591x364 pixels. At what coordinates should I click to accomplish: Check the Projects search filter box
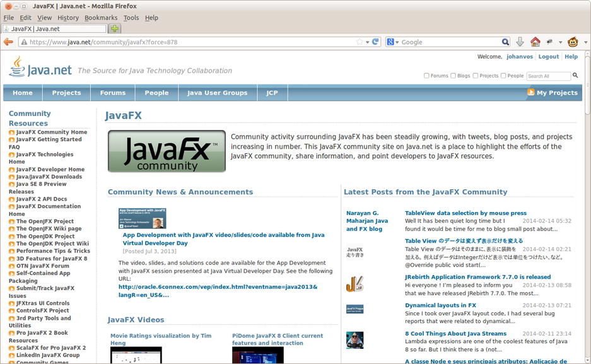[476, 76]
